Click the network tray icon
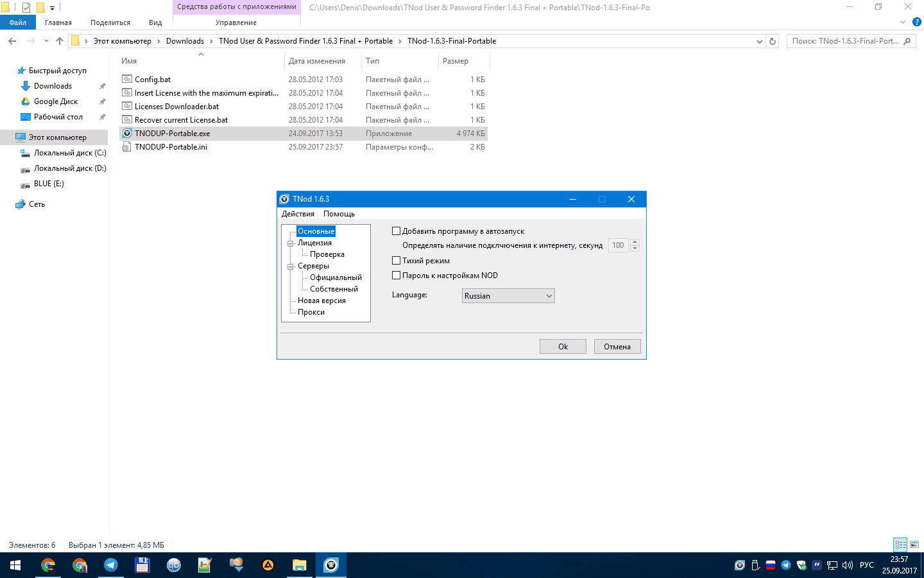 (832, 565)
